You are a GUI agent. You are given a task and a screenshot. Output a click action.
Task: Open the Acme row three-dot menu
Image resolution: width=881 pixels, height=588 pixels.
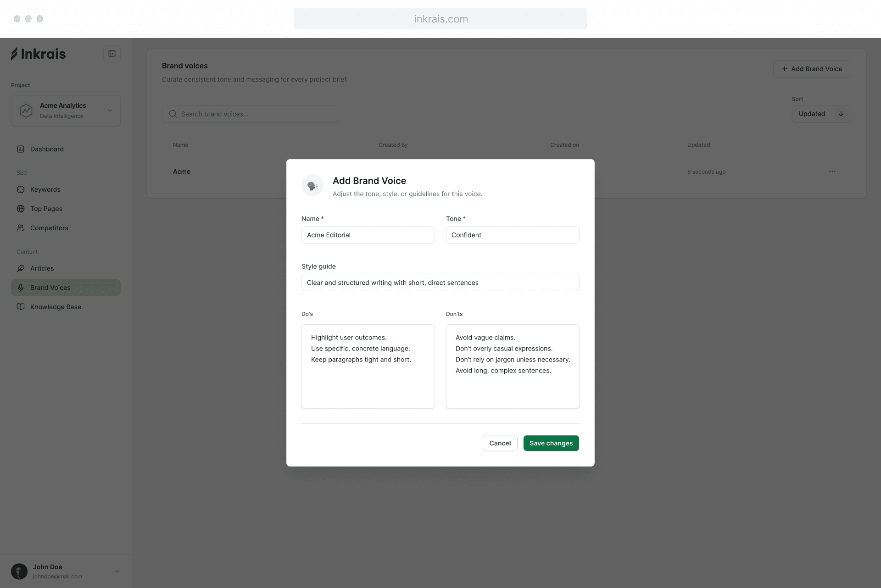click(832, 172)
